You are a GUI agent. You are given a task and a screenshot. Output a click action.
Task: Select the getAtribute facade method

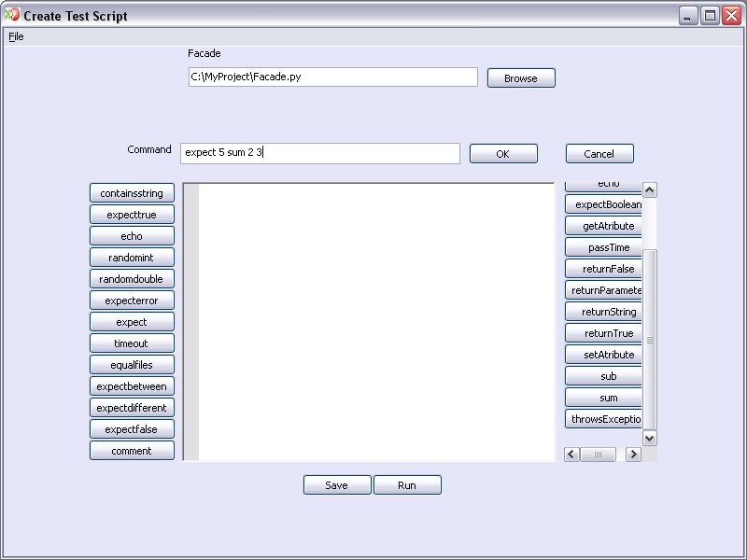(607, 226)
